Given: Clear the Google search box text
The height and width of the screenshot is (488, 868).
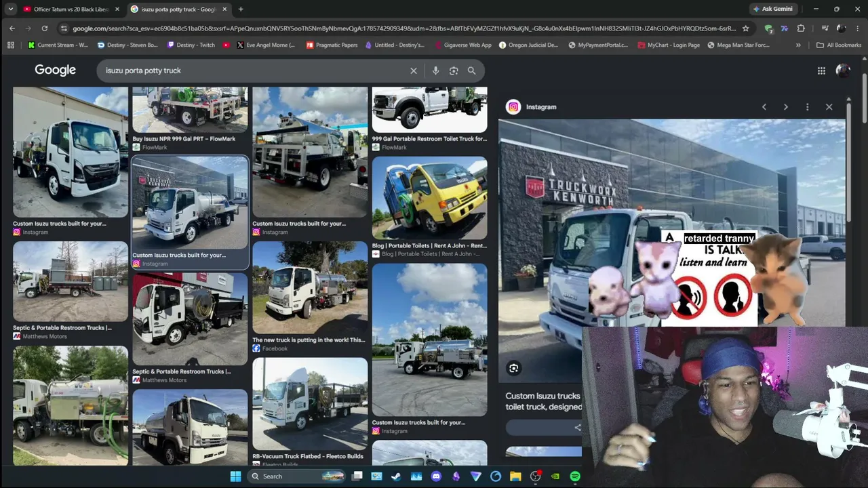Looking at the screenshot, I should (x=414, y=70).
